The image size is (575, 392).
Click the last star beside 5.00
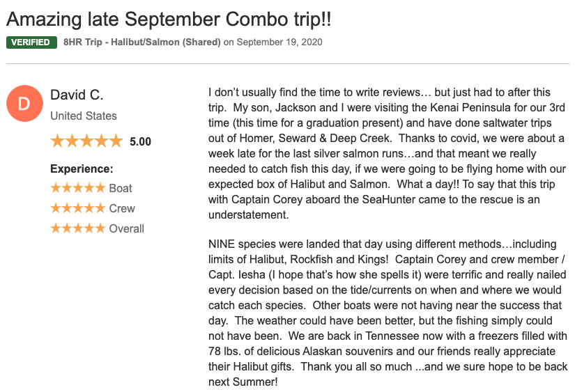click(x=116, y=141)
